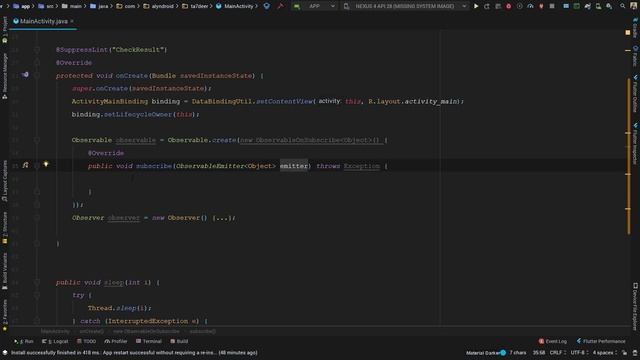
Task: Open the Profiler tool window tab
Action: [x=116, y=341]
